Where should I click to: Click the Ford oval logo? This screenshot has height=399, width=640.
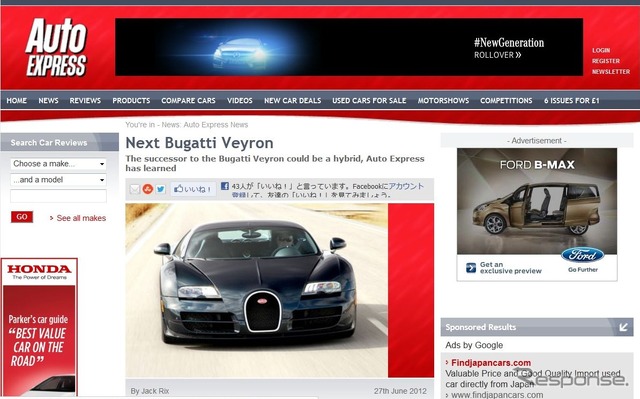point(582,255)
